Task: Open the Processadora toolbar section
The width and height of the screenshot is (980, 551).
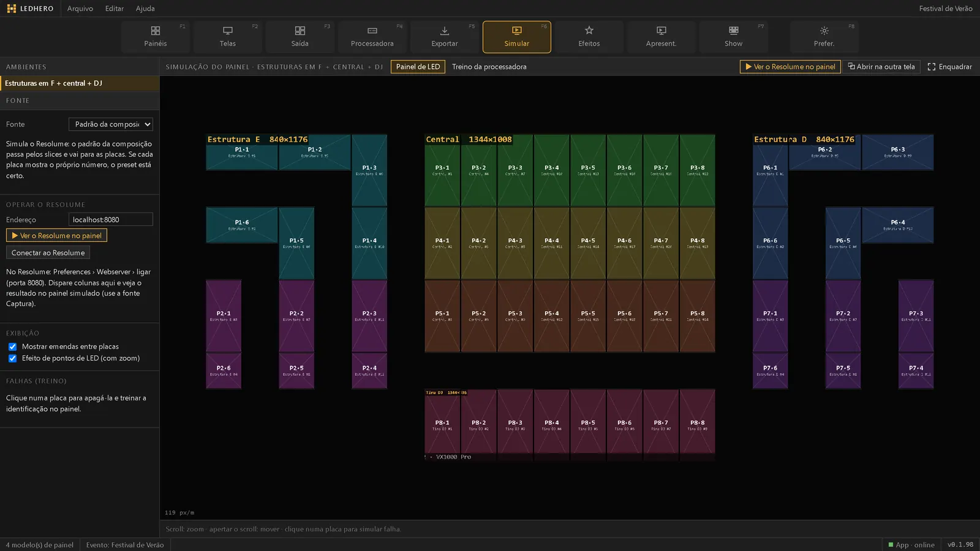Action: tap(372, 37)
